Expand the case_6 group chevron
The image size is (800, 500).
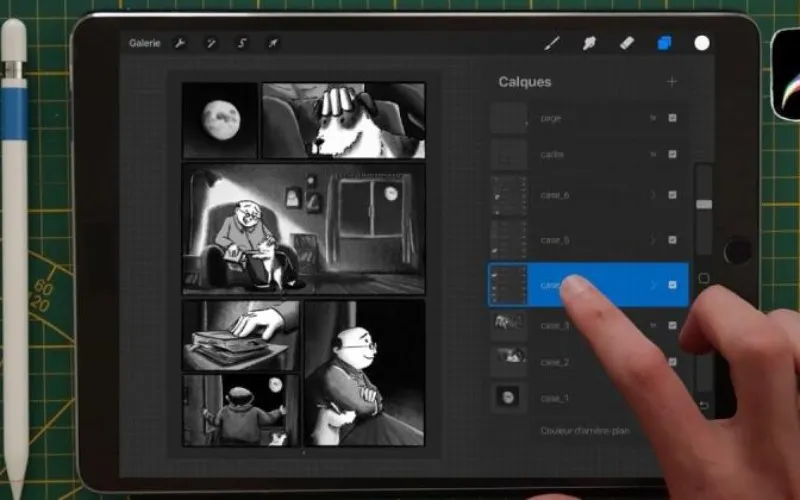click(x=653, y=195)
